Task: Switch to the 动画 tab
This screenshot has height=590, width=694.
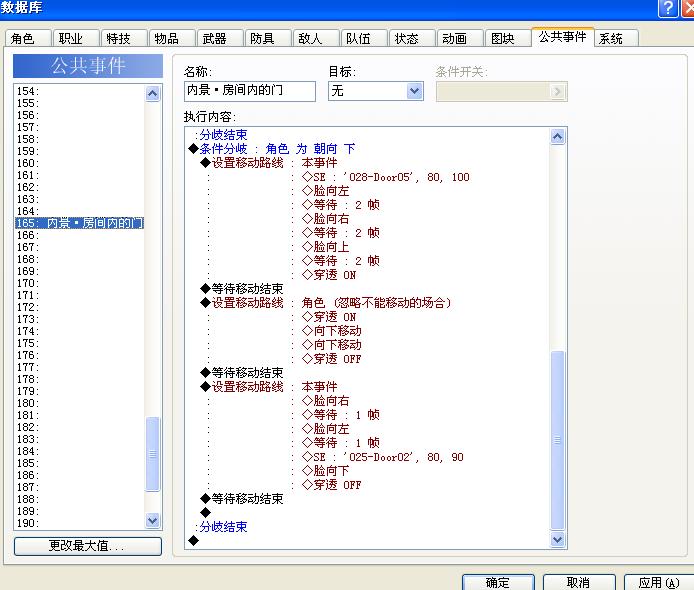Action: tap(460, 39)
